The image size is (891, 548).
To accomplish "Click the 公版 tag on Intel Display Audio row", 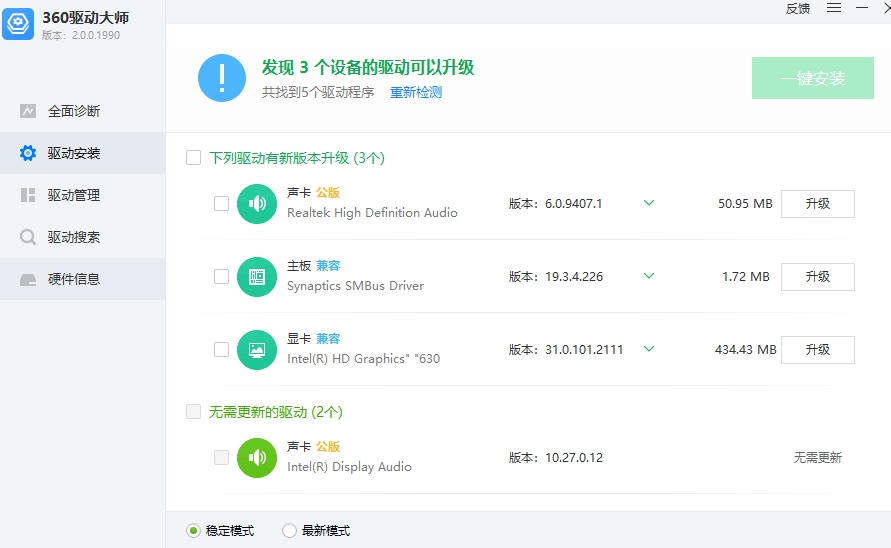I will [328, 447].
